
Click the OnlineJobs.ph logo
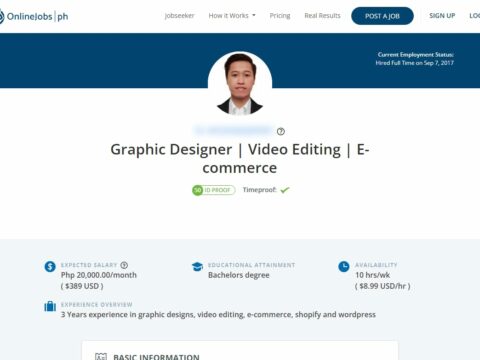click(34, 16)
